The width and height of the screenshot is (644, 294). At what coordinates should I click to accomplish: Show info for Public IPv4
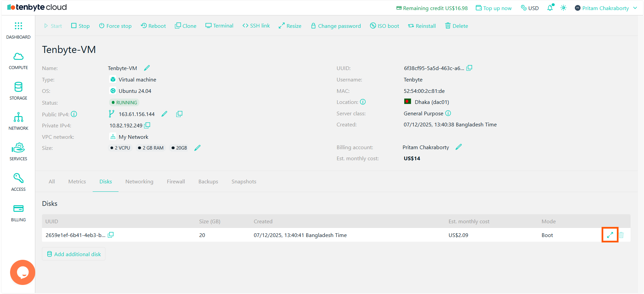[74, 114]
